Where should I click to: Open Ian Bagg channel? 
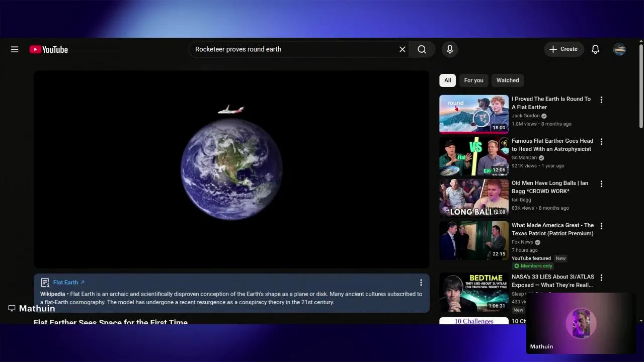coord(521,200)
